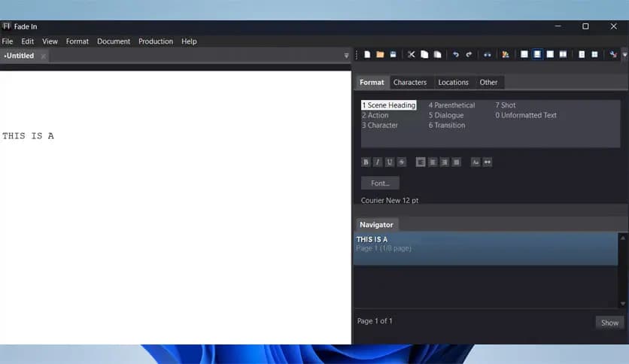Screen dimensions: 629x364
Task: Set left text alignment
Action: 421,162
